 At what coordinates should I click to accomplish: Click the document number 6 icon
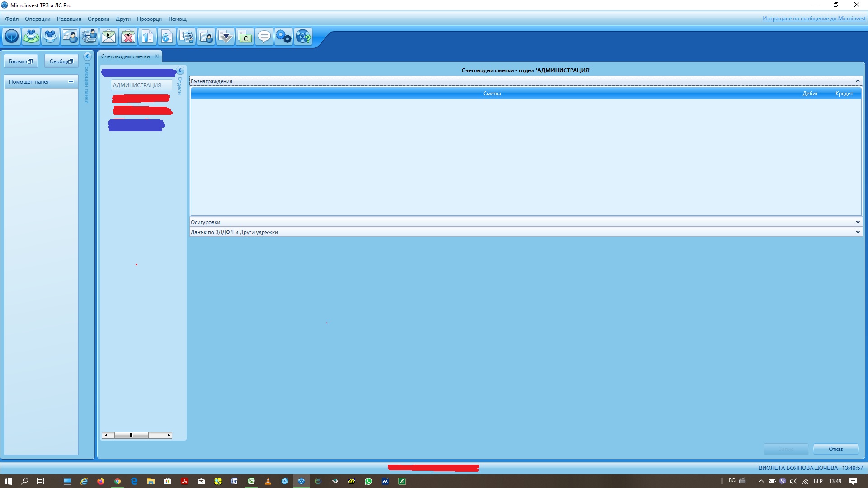(167, 36)
